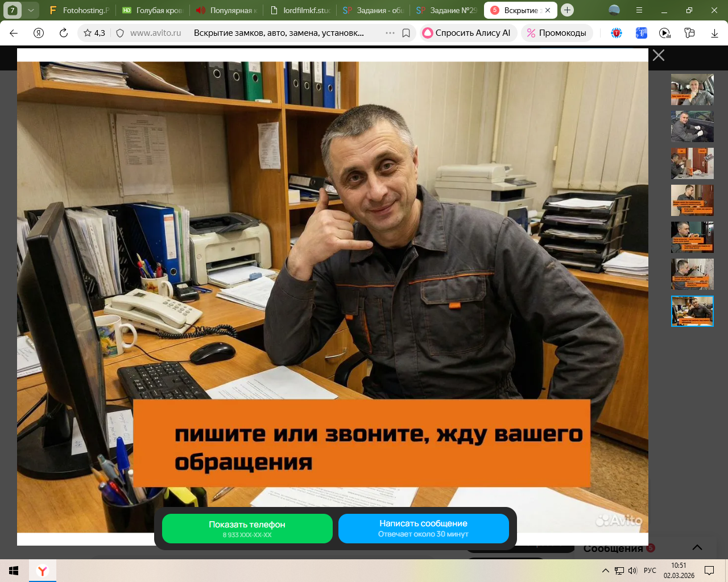Open the tab group counter showing 7
Viewport: 728px width, 582px height.
click(13, 10)
